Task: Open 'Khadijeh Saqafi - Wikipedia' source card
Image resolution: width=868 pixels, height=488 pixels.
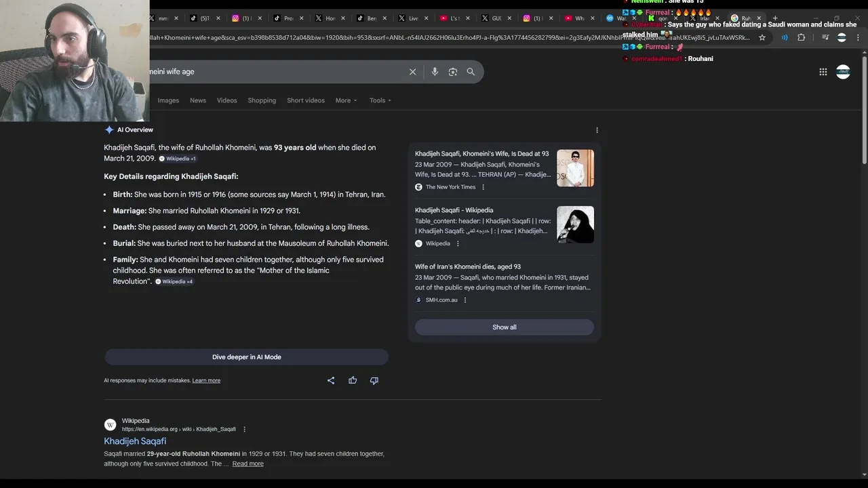Action: (x=454, y=210)
